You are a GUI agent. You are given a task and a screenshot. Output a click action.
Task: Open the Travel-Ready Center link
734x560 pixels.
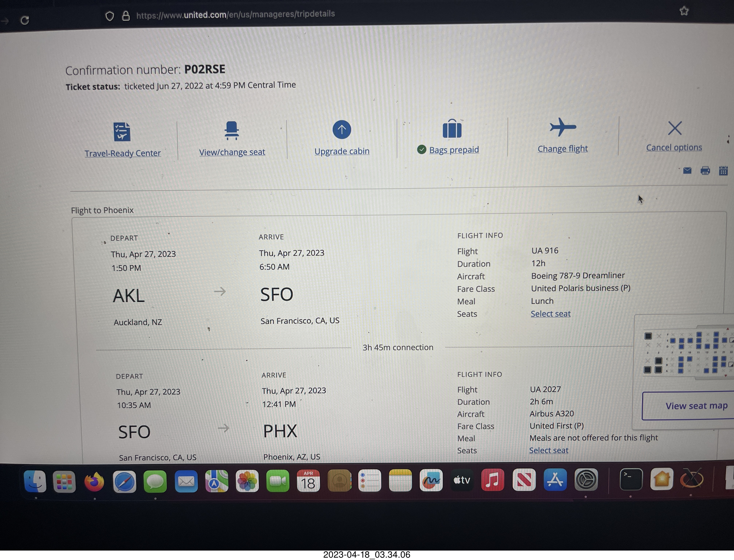(x=123, y=153)
